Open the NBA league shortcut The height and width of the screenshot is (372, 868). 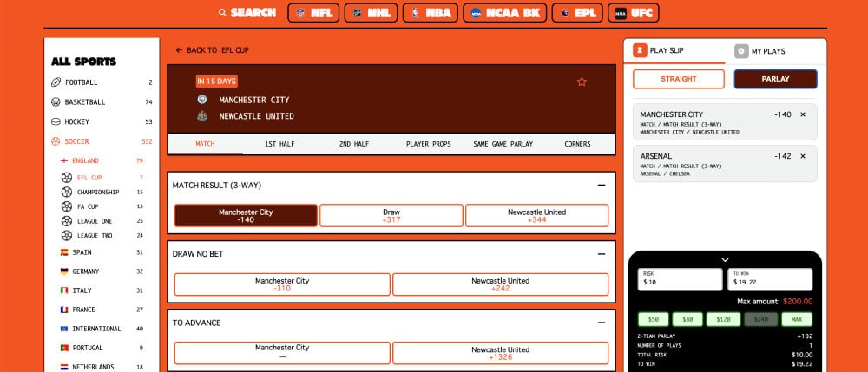coord(431,13)
